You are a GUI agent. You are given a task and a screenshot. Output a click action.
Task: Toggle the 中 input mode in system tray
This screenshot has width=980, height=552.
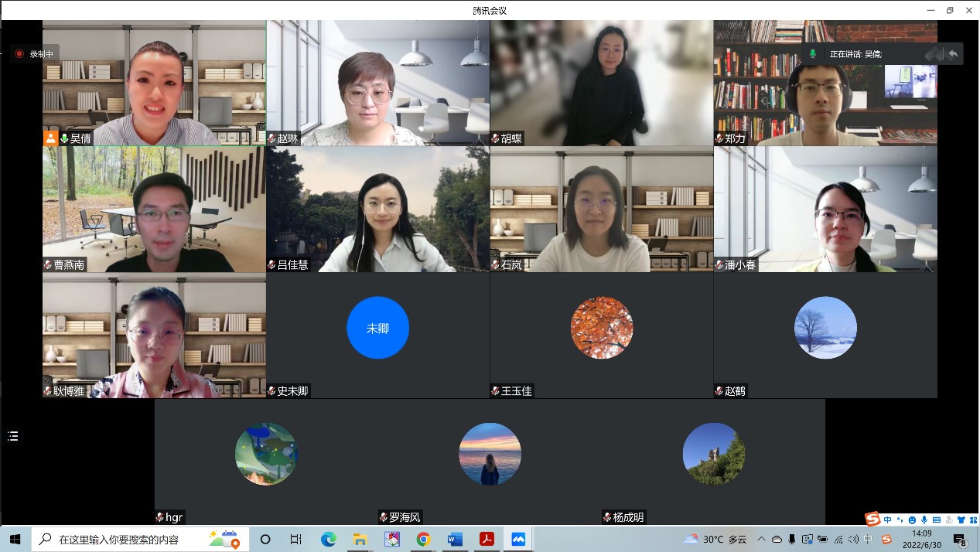coord(868,539)
